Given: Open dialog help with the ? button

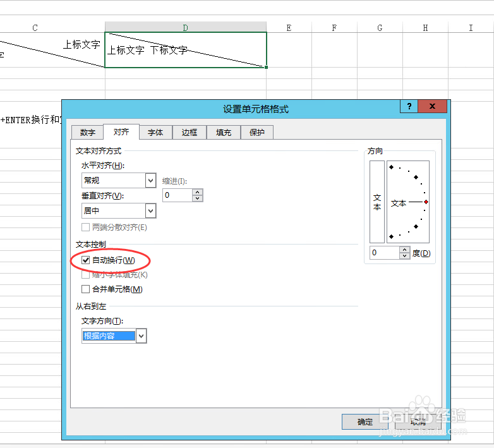Looking at the screenshot, I should pos(409,106).
